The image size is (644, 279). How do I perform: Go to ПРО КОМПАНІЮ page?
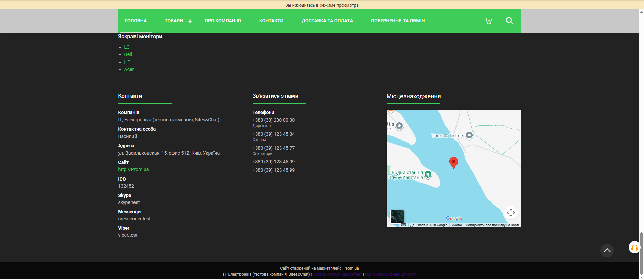click(223, 21)
